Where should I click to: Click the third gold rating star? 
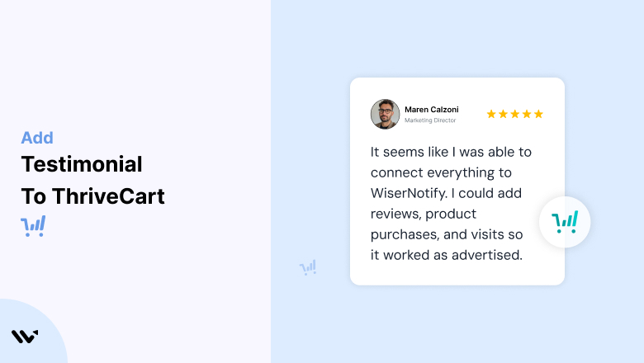(x=515, y=114)
